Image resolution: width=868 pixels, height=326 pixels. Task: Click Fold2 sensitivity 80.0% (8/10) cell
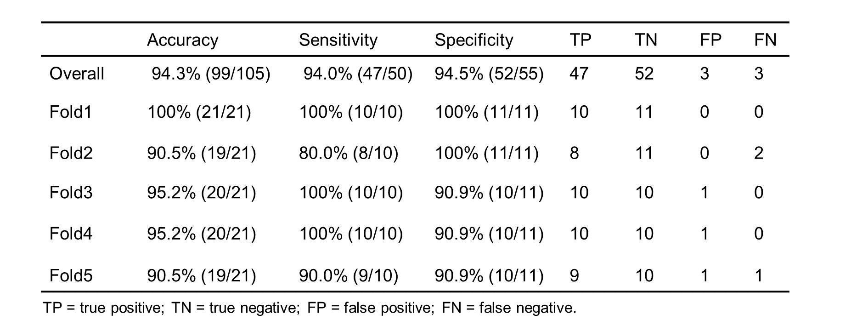point(348,153)
